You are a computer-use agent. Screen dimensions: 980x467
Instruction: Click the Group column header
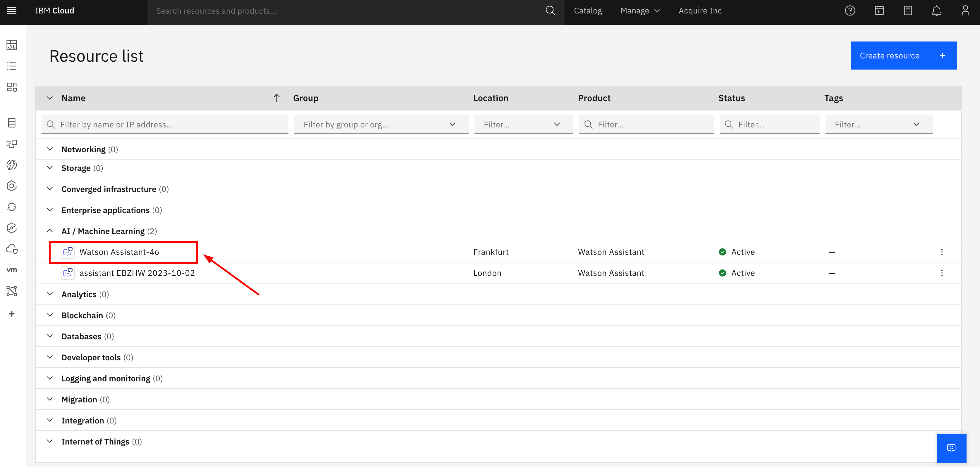[305, 98]
